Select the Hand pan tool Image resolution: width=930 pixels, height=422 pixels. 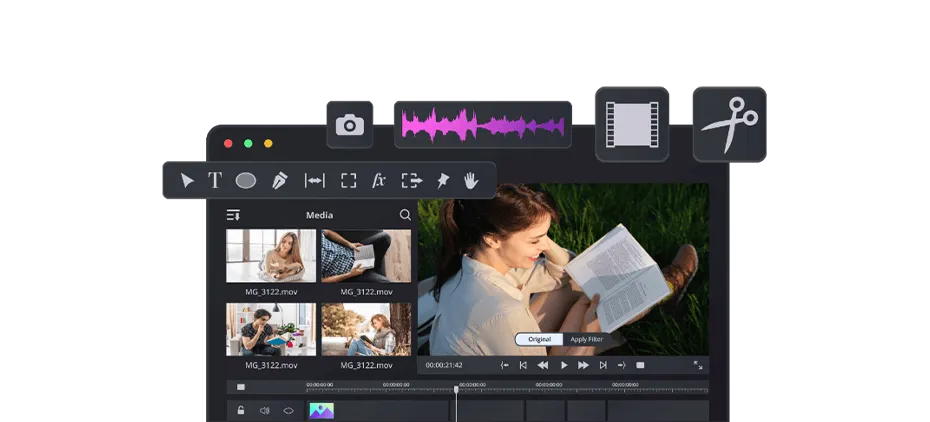click(x=470, y=181)
